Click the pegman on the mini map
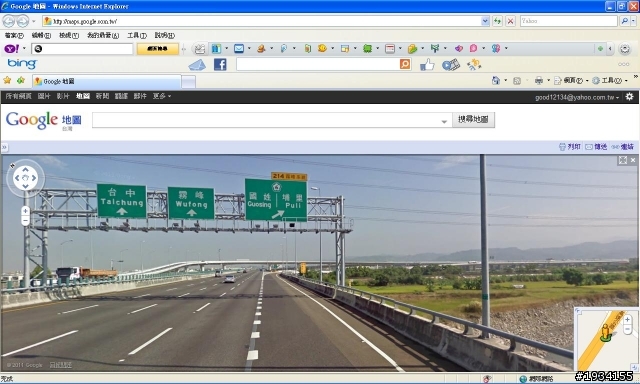Image resolution: width=640 pixels, height=384 pixels. coord(606,332)
